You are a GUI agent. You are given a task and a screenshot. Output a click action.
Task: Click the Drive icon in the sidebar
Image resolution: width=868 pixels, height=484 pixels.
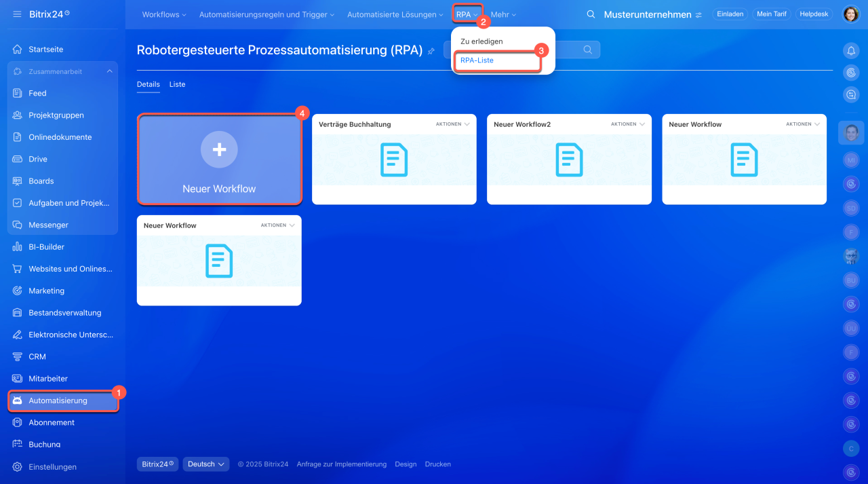(x=18, y=159)
